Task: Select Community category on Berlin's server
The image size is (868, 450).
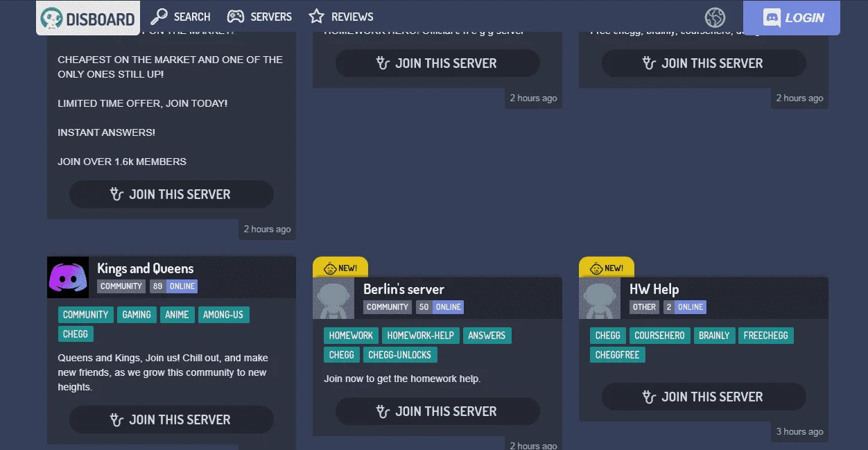Action: click(x=388, y=307)
